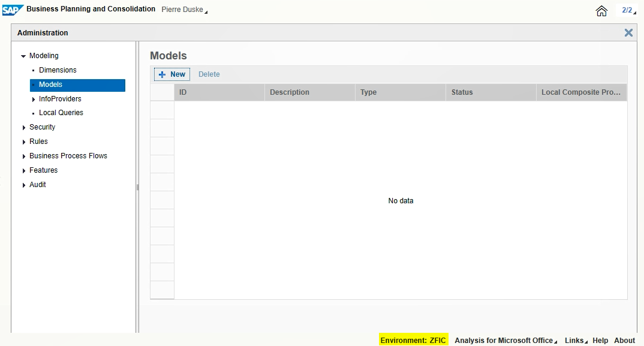Screen dimensions: 644x346
Task: Expand the Audit section
Action: tap(23, 185)
